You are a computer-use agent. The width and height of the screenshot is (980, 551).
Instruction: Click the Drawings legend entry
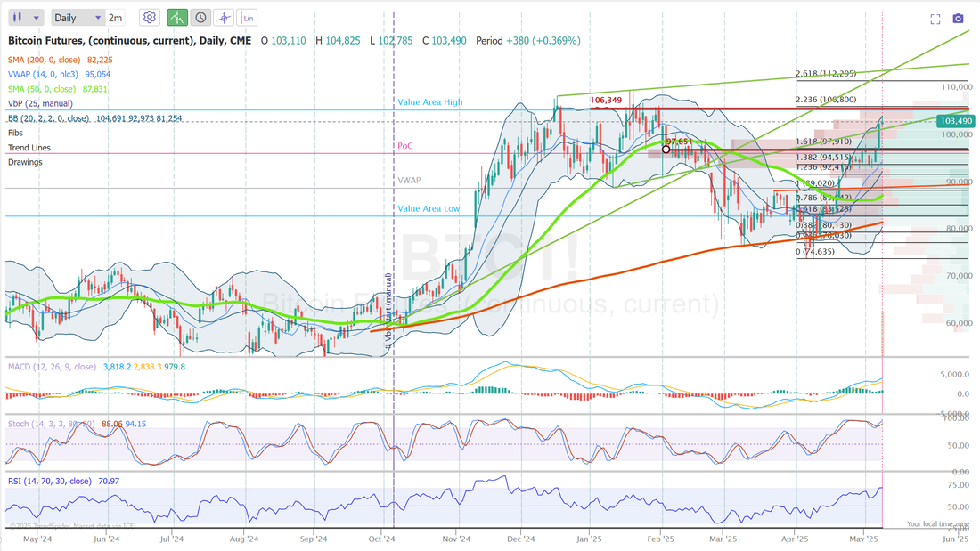pos(25,162)
